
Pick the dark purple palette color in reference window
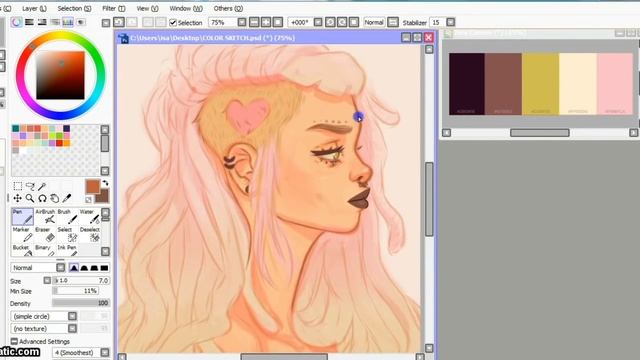coord(467,84)
